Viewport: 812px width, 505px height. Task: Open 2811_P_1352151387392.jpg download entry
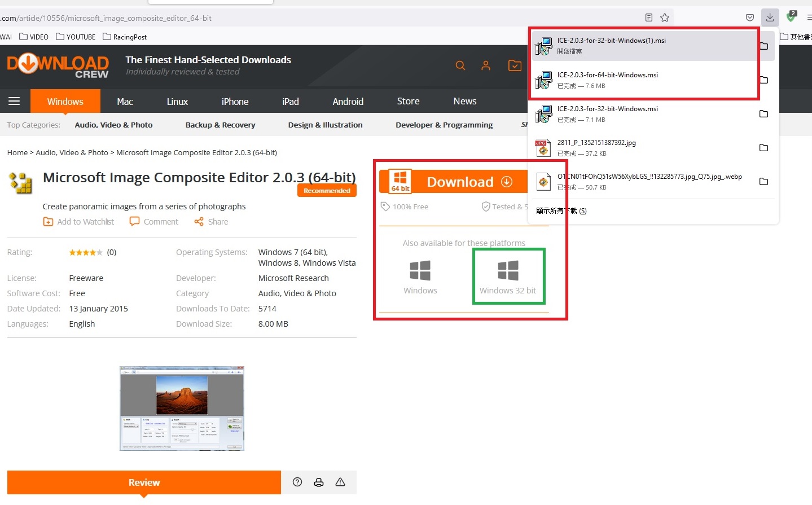[x=643, y=147]
